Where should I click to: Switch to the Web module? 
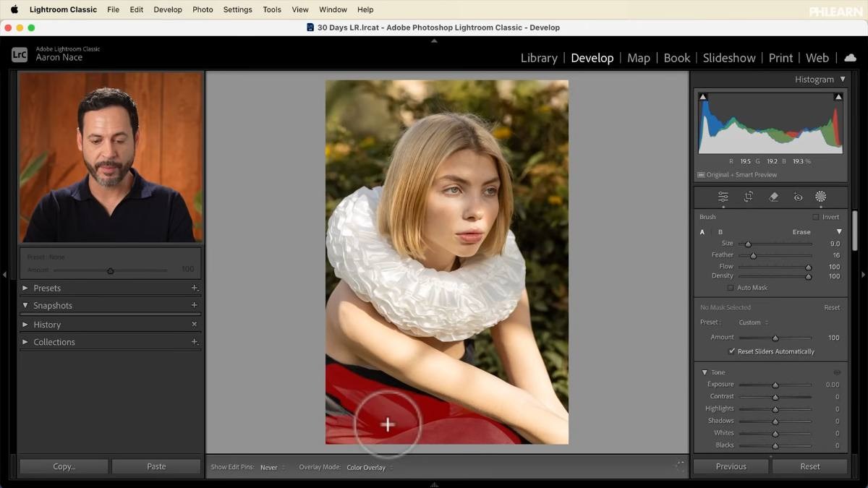click(817, 58)
